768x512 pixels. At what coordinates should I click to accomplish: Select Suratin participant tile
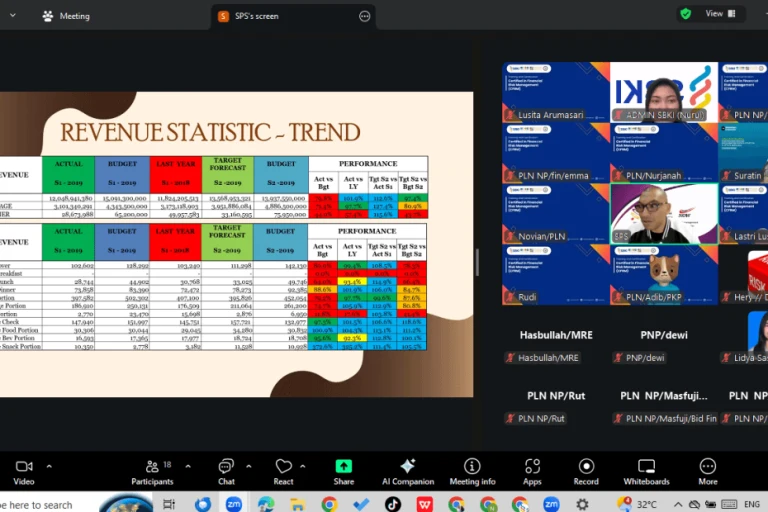[743, 152]
